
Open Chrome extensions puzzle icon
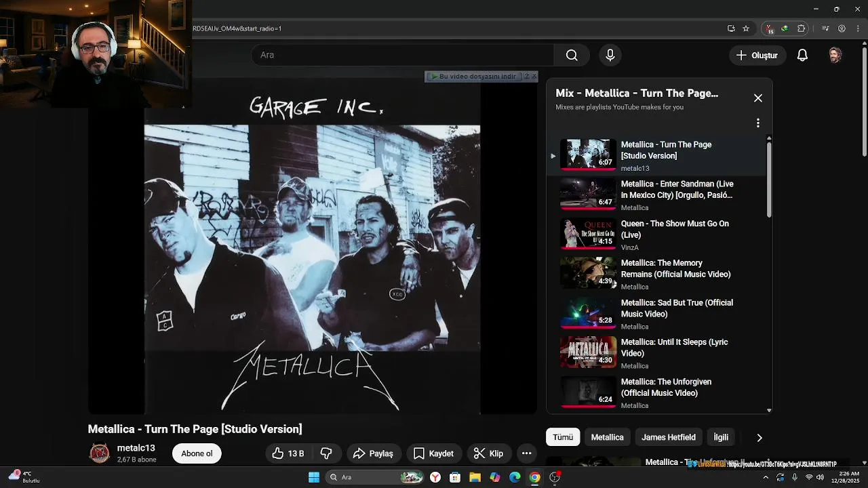(x=802, y=28)
